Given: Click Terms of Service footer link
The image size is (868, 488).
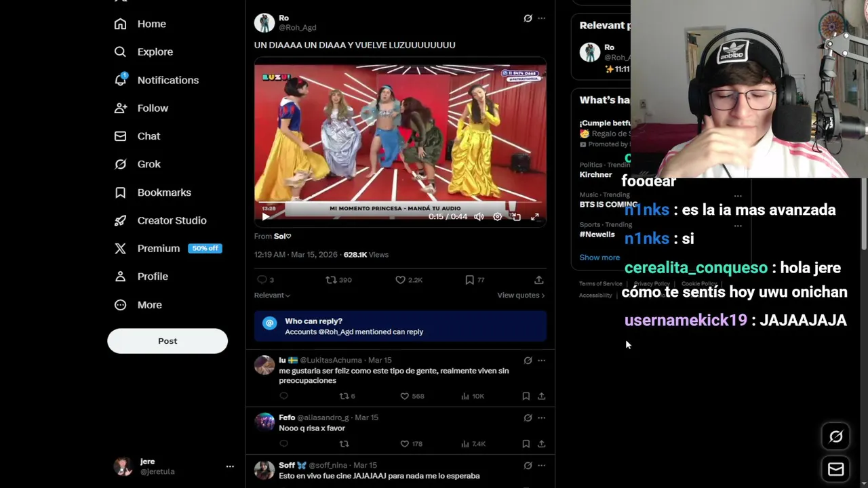Looking at the screenshot, I should (x=600, y=283).
